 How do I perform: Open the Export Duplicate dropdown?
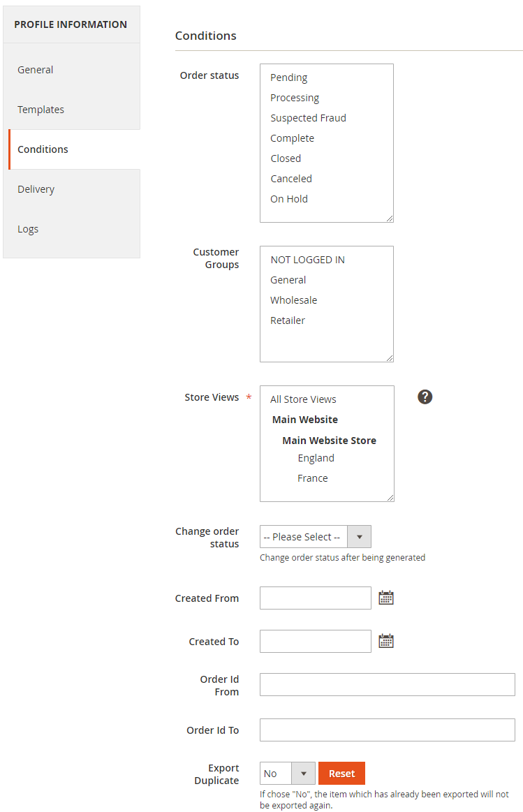point(288,774)
